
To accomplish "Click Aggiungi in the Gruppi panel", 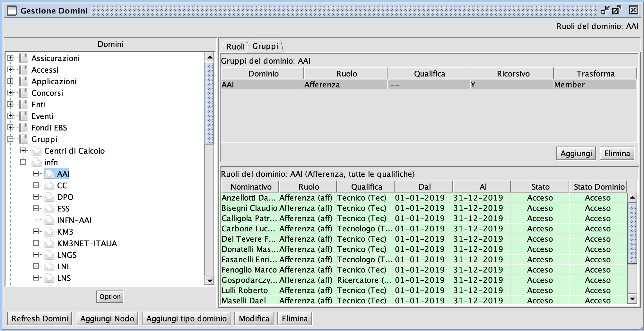I will click(x=576, y=153).
